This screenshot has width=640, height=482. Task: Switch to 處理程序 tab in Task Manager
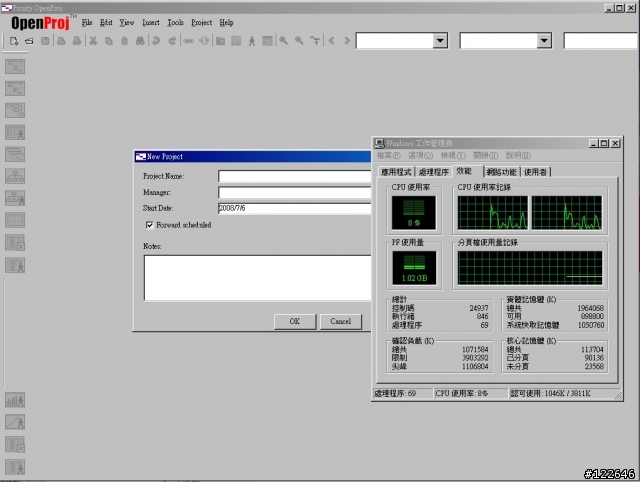(433, 172)
